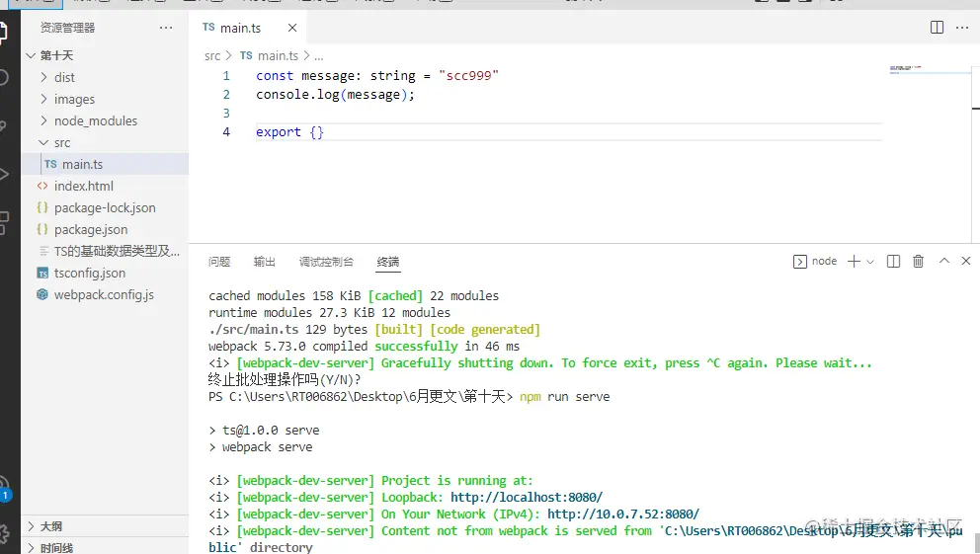The height and width of the screenshot is (554, 980).
Task: Click console.log(message) code line
Action: click(335, 95)
